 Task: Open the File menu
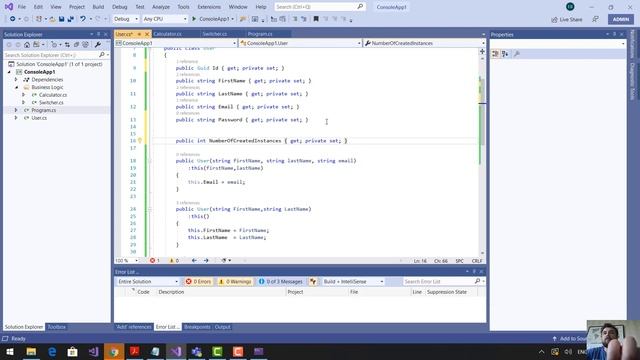tap(22, 7)
